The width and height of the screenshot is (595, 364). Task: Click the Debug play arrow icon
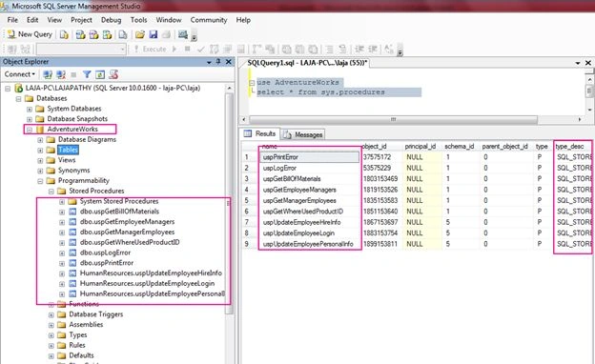coord(174,49)
